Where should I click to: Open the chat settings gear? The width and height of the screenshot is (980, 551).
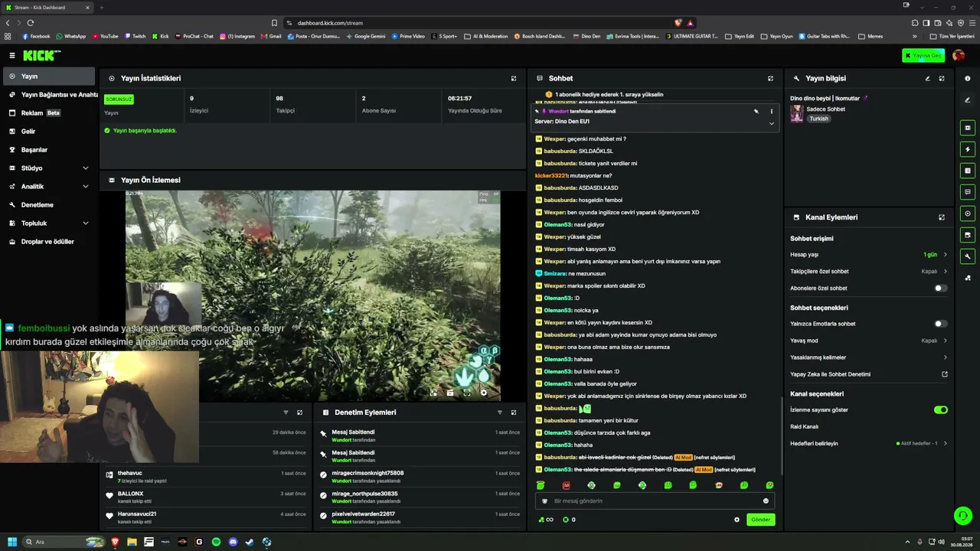(737, 520)
